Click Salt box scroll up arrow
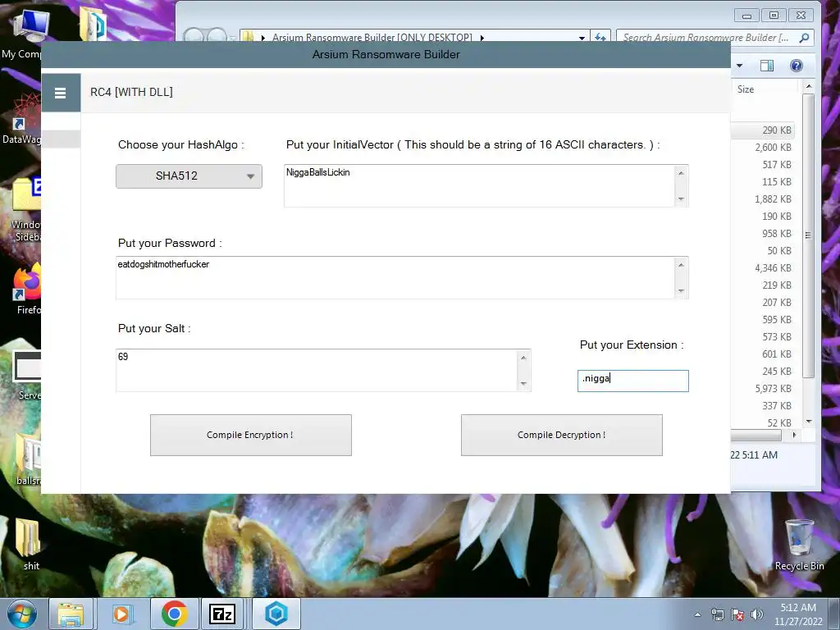Screen dimensions: 840x630 523,358
